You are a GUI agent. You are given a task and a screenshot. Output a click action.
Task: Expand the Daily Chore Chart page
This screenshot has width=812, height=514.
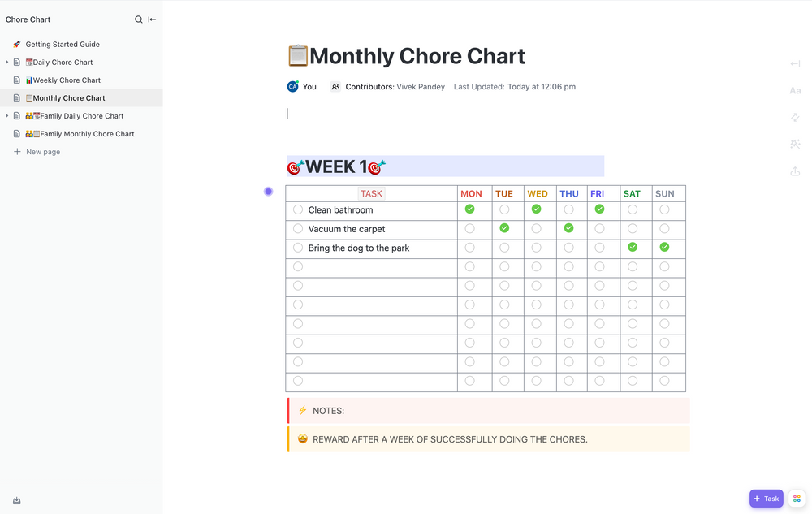pos(6,62)
